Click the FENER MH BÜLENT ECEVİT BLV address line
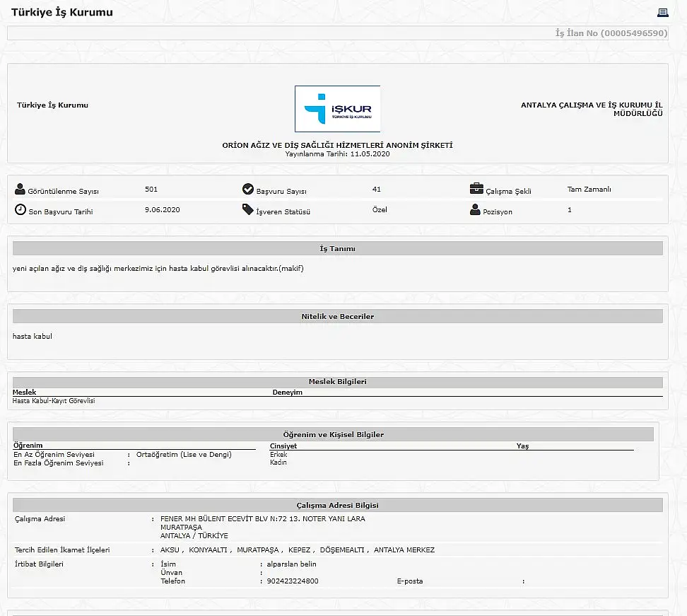Image resolution: width=687 pixels, height=616 pixels. click(263, 518)
